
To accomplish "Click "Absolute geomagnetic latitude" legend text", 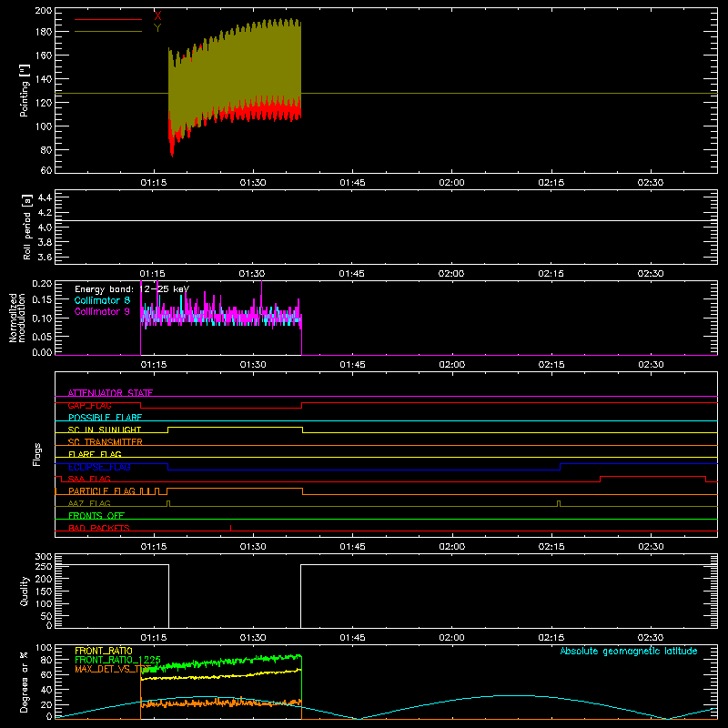I will click(629, 651).
